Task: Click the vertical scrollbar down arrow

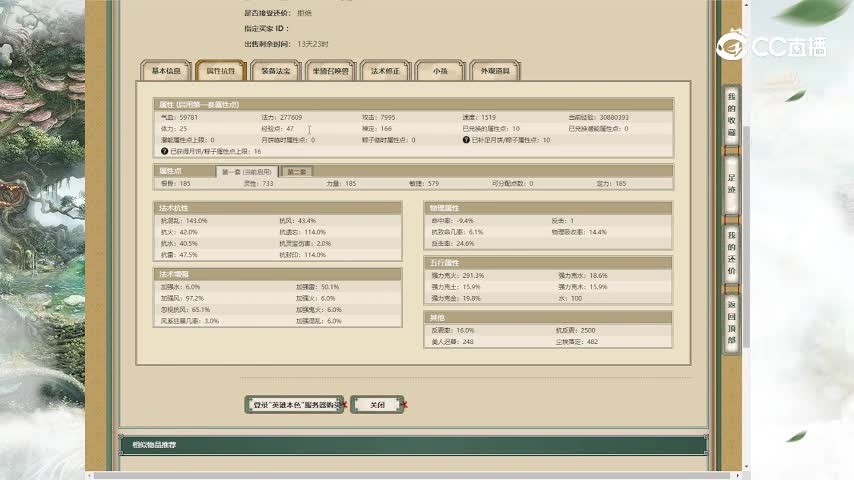Action: (746, 467)
